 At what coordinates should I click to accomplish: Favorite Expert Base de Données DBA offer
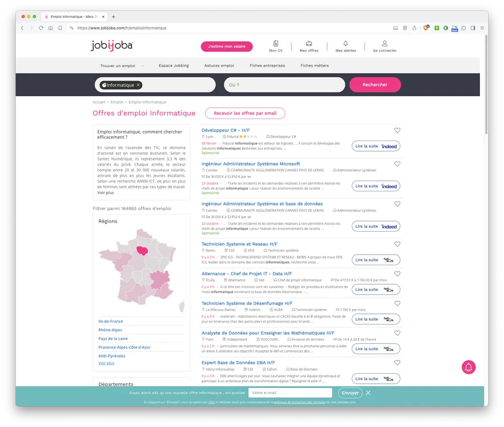pyautogui.click(x=397, y=363)
